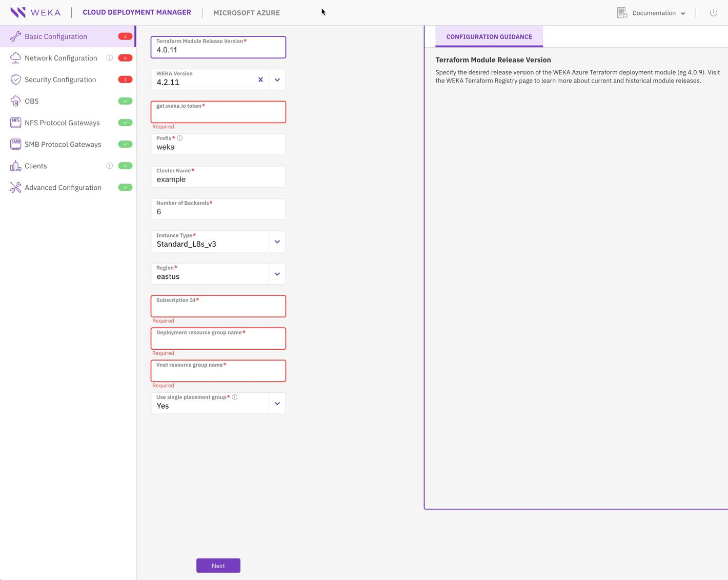This screenshot has width=728, height=580.
Task: Click the WEKA logo in header
Action: click(x=35, y=12)
